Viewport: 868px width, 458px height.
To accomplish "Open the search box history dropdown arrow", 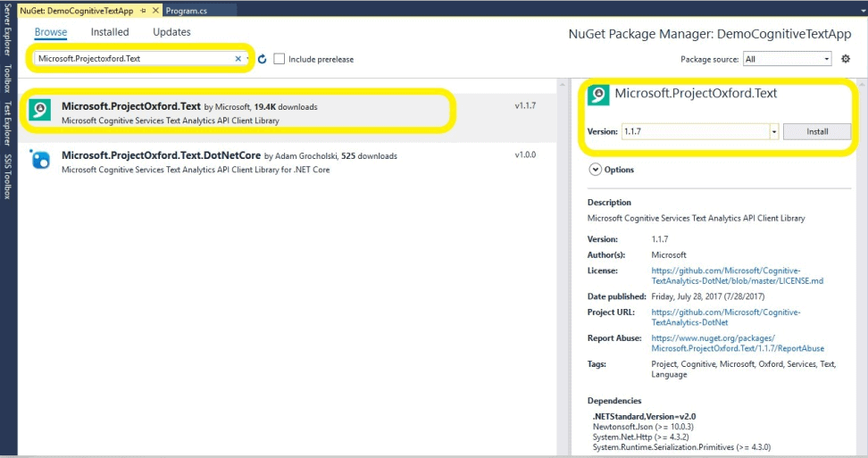I will [x=247, y=59].
